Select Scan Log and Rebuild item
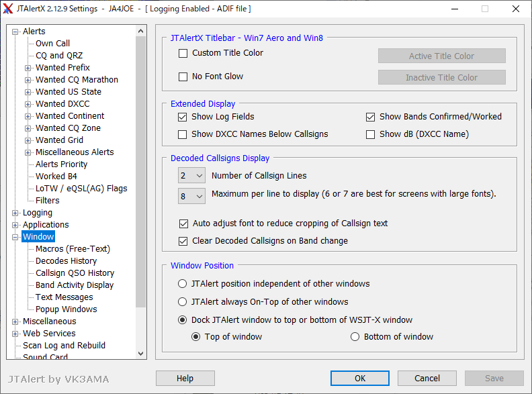The width and height of the screenshot is (532, 394). [64, 346]
